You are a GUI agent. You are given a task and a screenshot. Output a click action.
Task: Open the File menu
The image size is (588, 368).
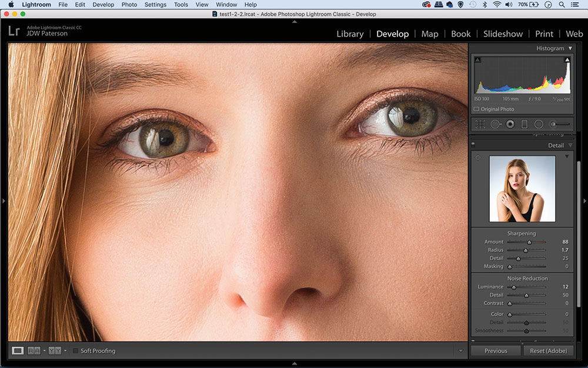click(63, 5)
